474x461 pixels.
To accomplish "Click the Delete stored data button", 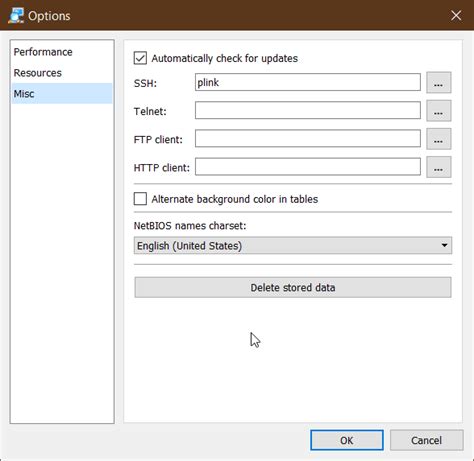I will coord(293,287).
